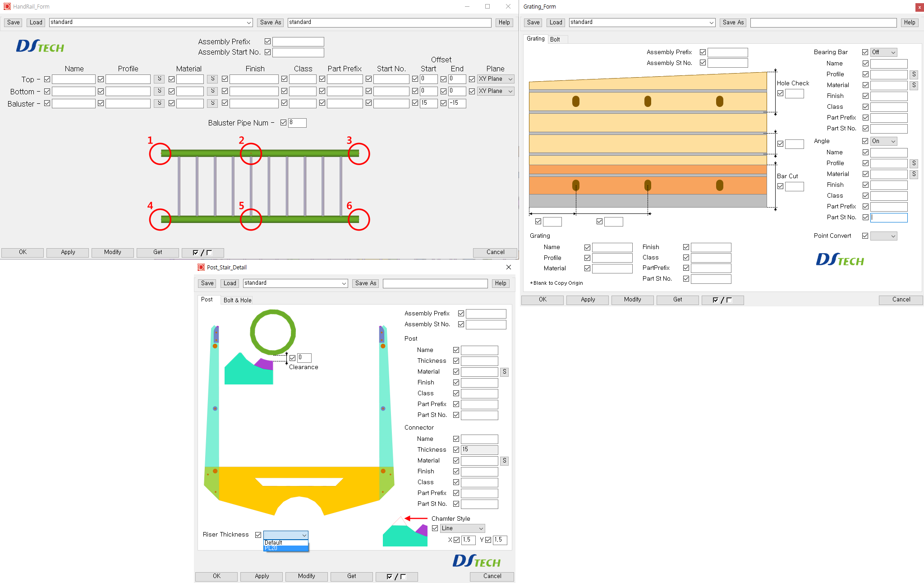This screenshot has width=924, height=583.
Task: Click S button next to Bearing Bar Profile
Action: [914, 74]
